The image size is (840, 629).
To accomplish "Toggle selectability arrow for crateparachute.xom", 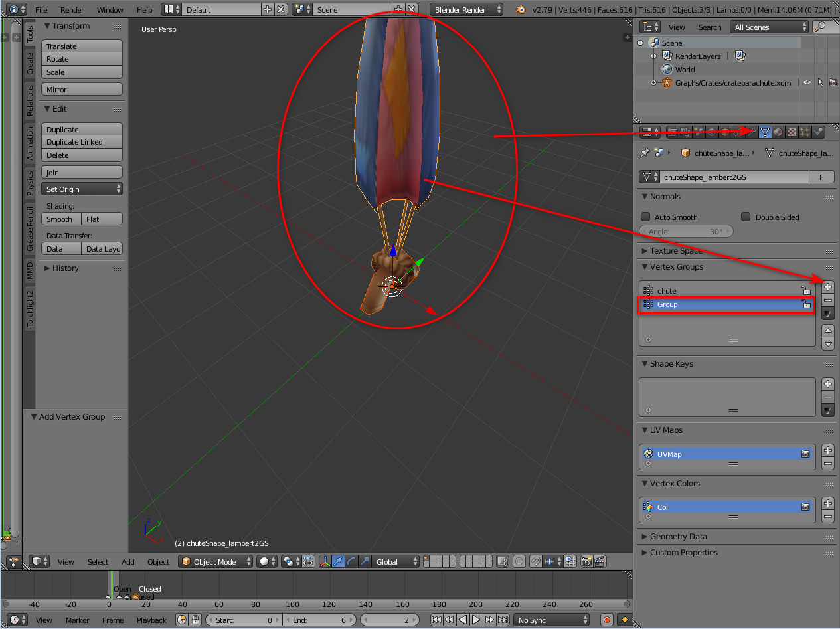I will 820,82.
